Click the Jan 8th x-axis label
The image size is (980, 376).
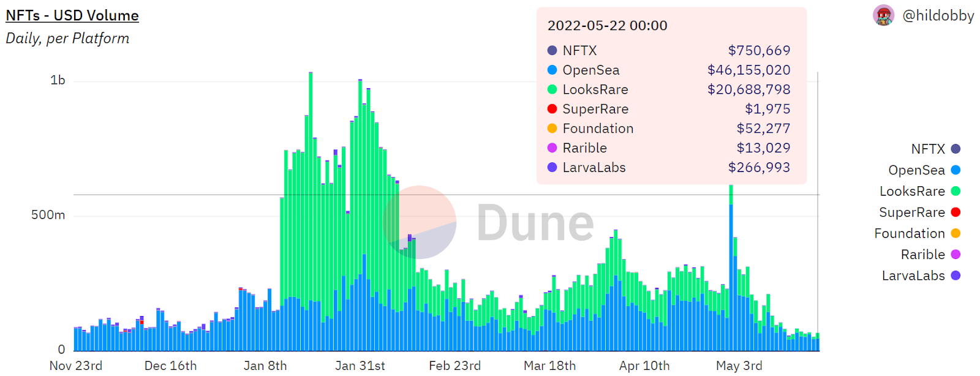265,366
